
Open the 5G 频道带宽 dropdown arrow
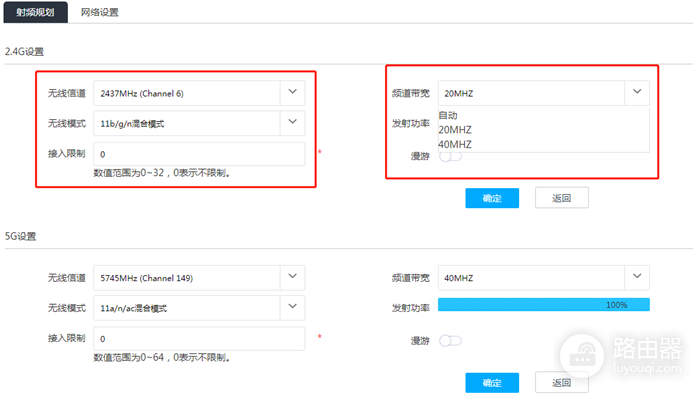pos(637,277)
